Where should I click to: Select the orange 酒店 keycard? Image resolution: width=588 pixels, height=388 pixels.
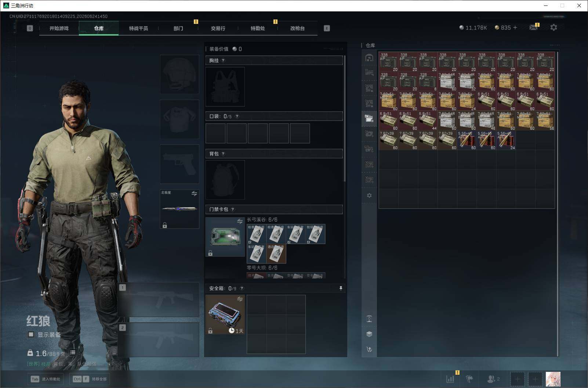click(x=276, y=254)
